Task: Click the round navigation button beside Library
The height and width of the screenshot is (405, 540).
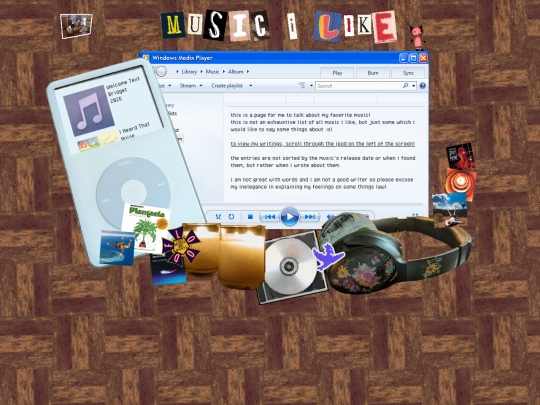Action: tap(161, 71)
